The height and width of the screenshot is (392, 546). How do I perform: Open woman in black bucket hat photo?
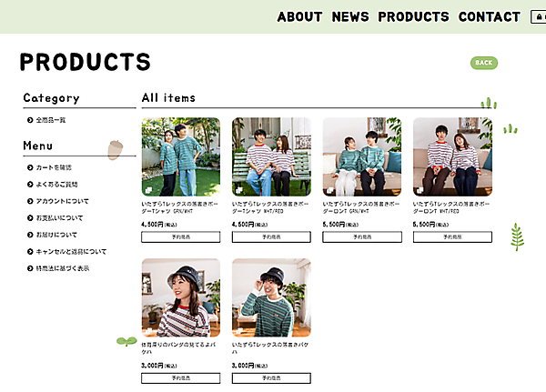tap(181, 297)
